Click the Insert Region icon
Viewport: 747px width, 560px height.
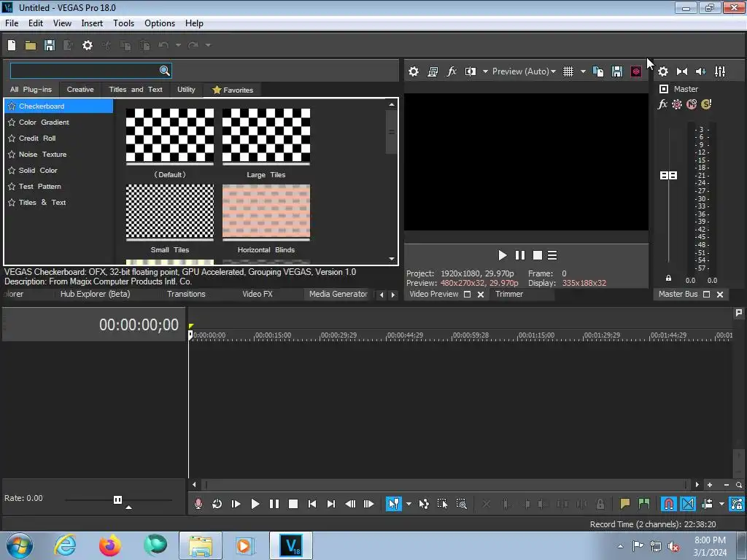(x=643, y=504)
